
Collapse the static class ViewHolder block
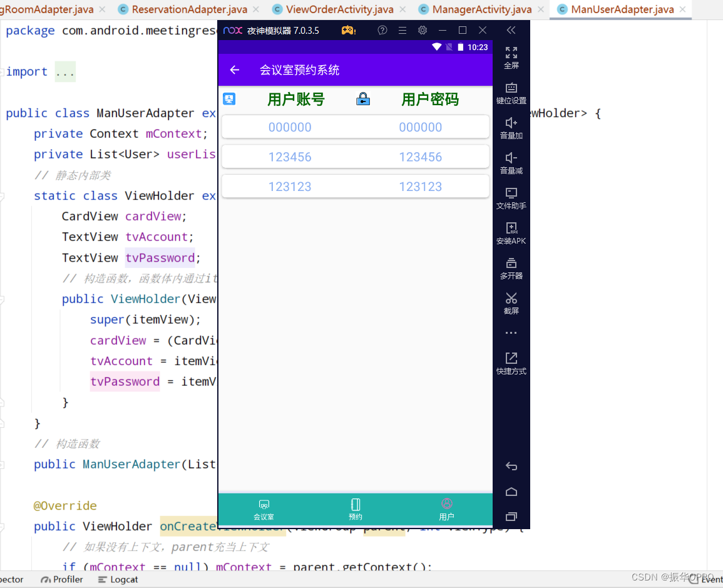pyautogui.click(x=2, y=196)
